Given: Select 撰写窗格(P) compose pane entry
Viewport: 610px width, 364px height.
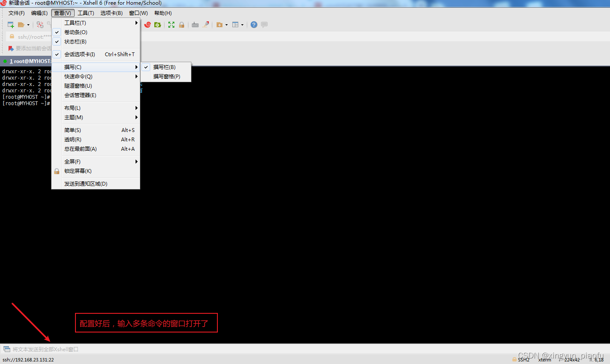Looking at the screenshot, I should (166, 77).
